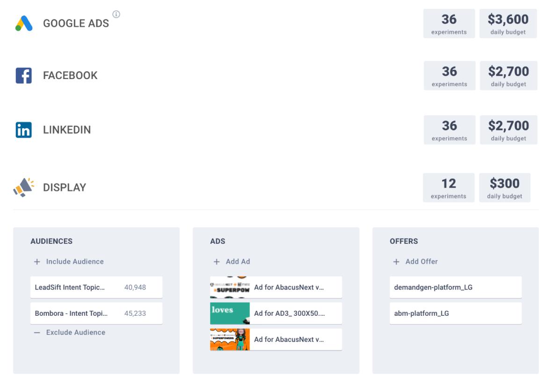551x392 pixels.
Task: Expand the Facebook channel row
Action: (x=70, y=75)
